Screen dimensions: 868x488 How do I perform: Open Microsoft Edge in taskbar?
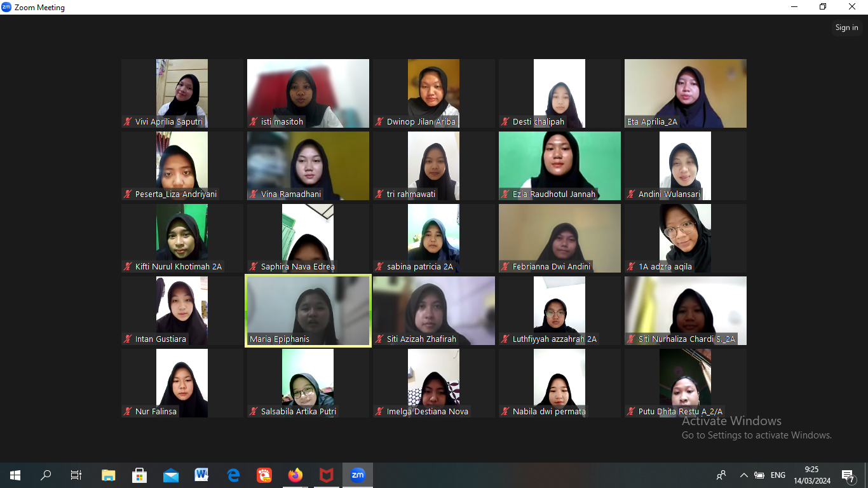233,475
